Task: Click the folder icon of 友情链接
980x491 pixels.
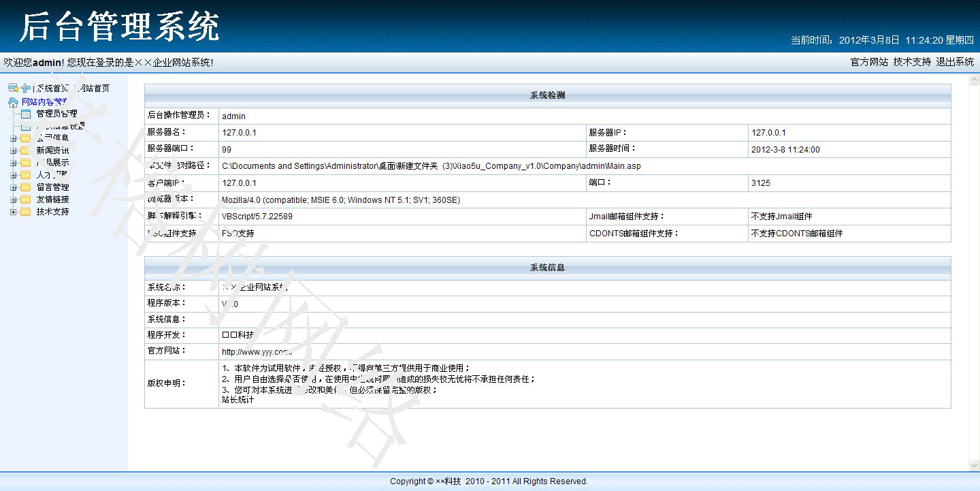Action: click(25, 200)
